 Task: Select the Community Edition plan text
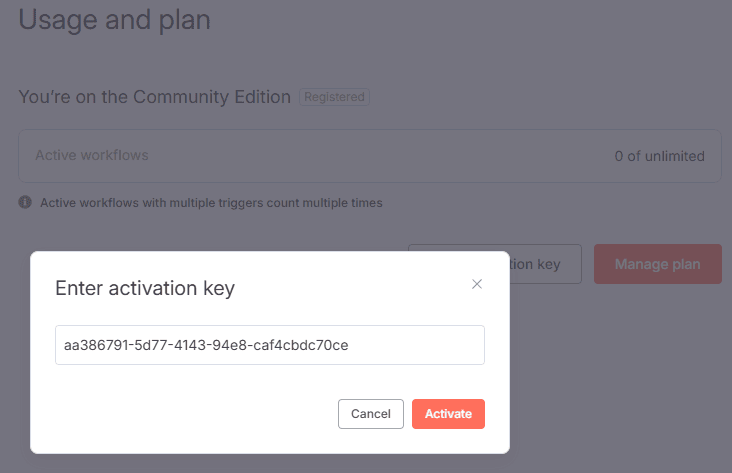click(155, 97)
